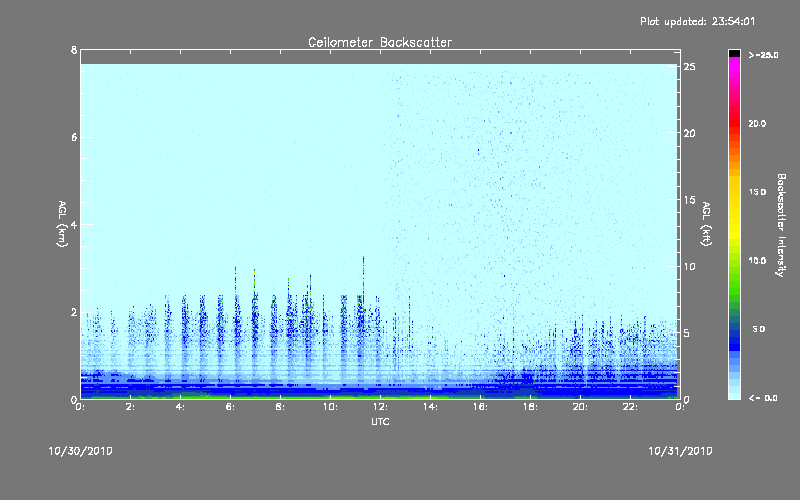Click the "15" kft tick on right axis
This screenshot has height=500, width=800.
point(689,200)
